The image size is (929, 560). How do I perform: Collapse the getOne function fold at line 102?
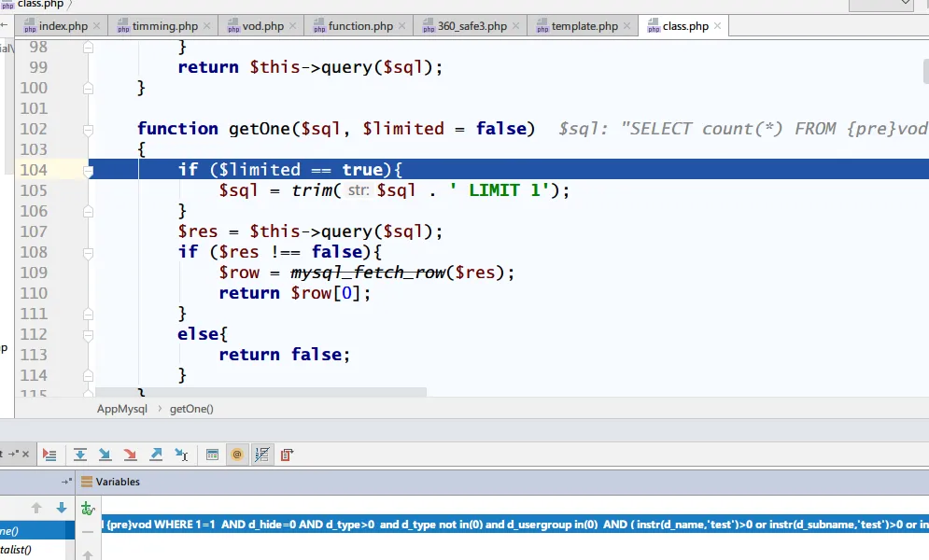click(89, 130)
